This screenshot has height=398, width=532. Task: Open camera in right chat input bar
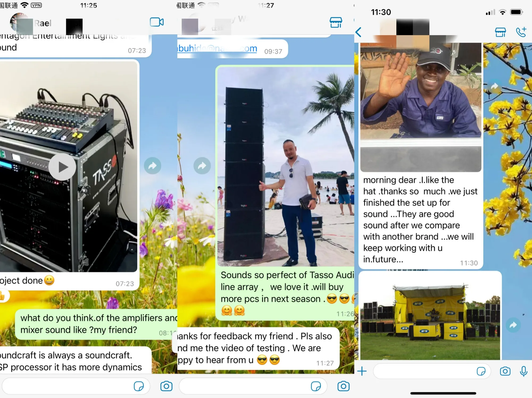(505, 371)
